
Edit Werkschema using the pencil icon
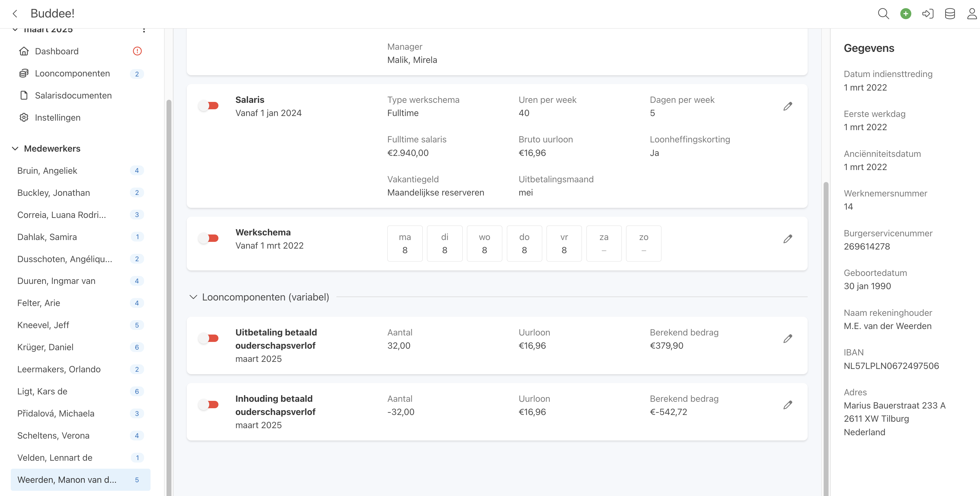tap(787, 239)
